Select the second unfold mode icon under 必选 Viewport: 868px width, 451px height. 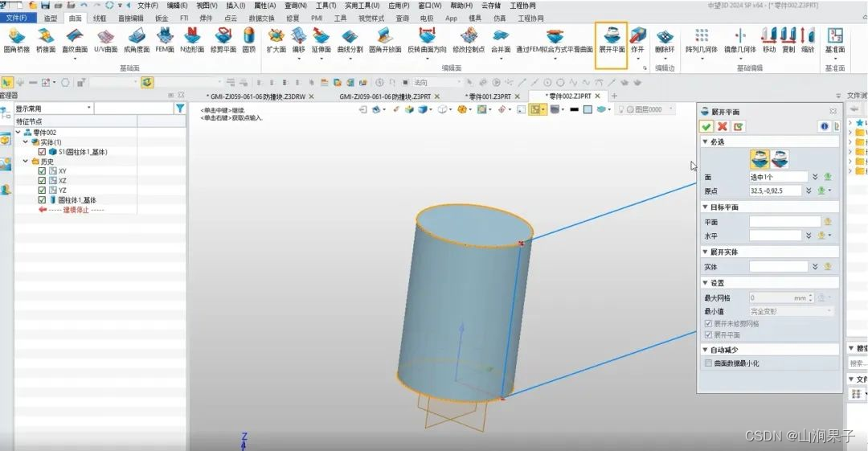point(780,159)
